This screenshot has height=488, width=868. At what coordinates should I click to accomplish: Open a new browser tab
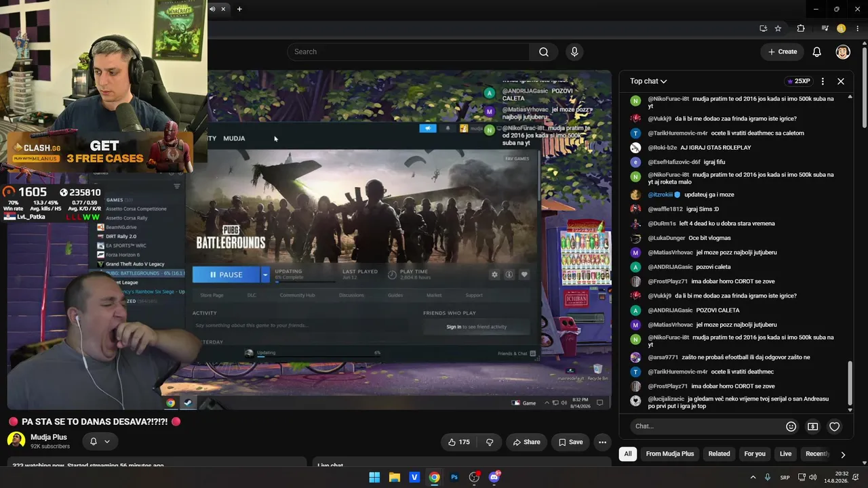coord(239,9)
